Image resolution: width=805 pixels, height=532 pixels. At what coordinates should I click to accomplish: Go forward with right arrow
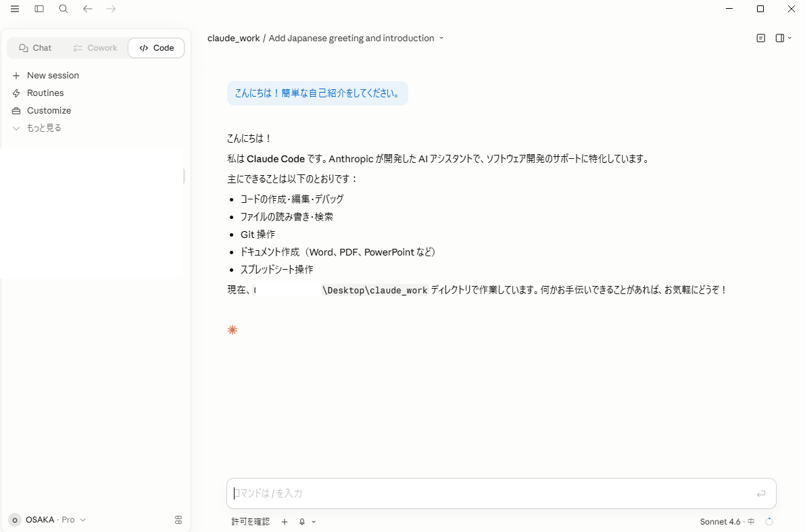[111, 9]
